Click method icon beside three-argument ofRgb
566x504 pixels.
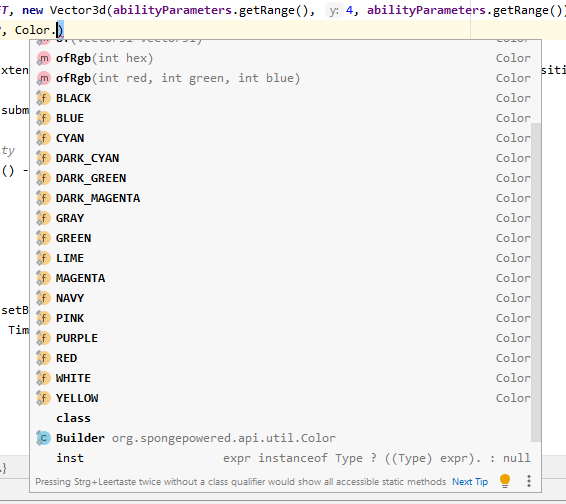[43, 78]
